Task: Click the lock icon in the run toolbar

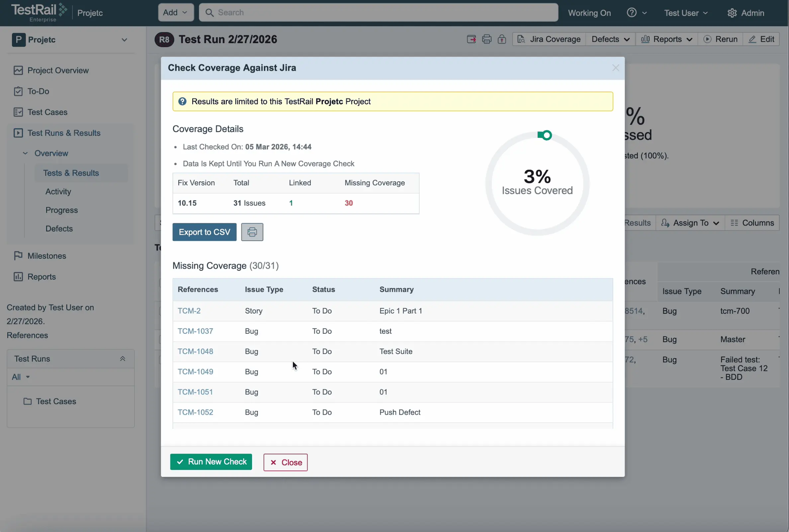Action: (x=502, y=40)
